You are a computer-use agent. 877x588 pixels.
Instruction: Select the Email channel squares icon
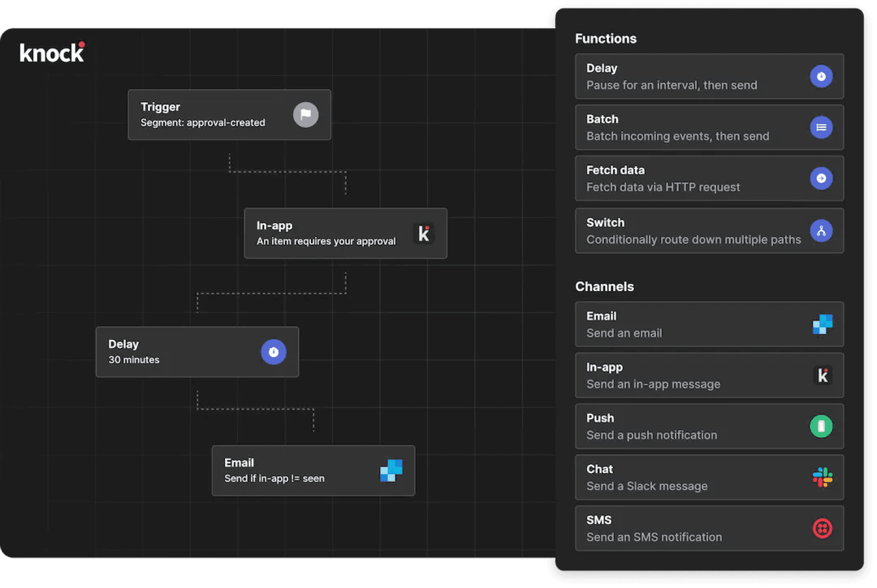coord(822,325)
